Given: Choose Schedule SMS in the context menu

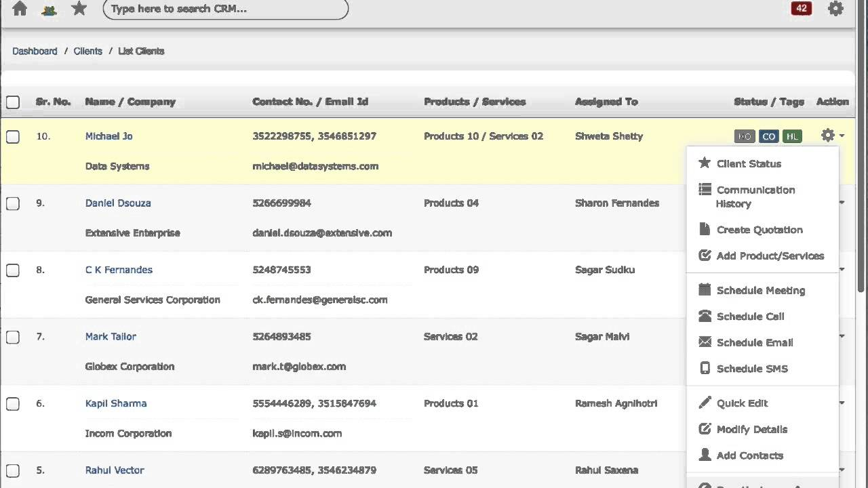Looking at the screenshot, I should point(753,369).
